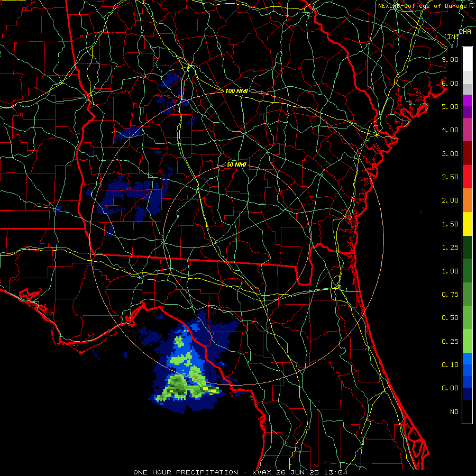Click the '2.00' legend value

(450, 200)
